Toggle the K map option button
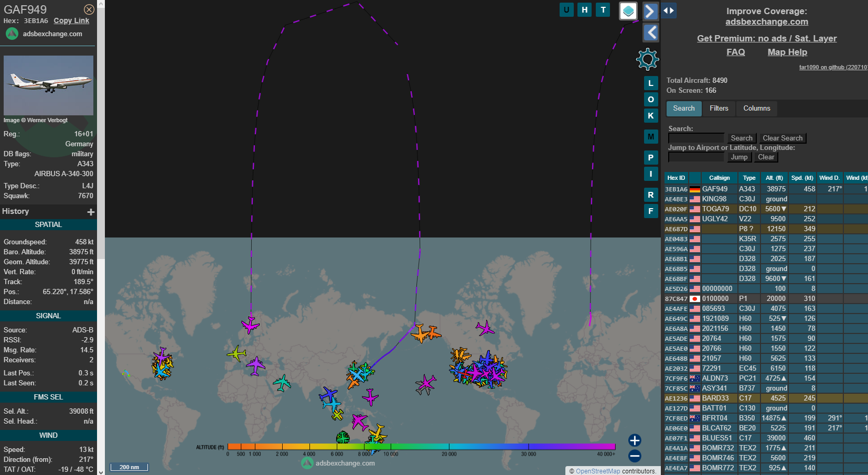The width and height of the screenshot is (868, 475). [x=651, y=116]
